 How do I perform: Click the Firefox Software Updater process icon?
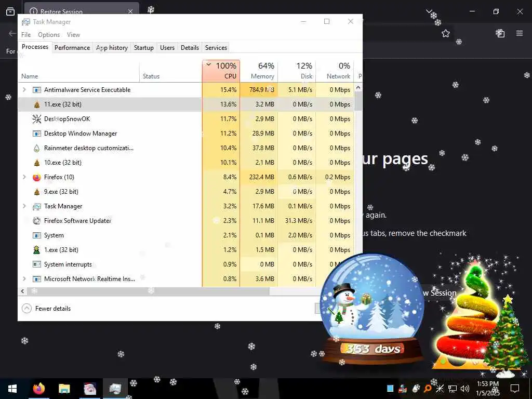(x=37, y=220)
